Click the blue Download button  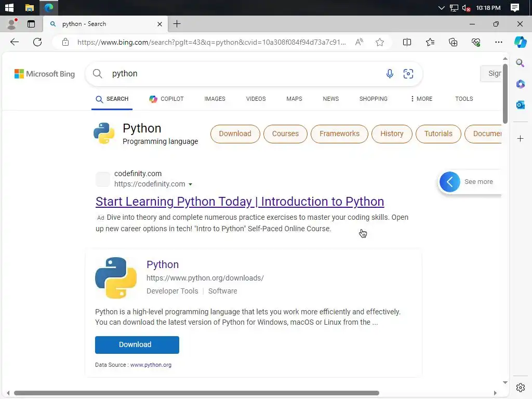pyautogui.click(x=137, y=345)
